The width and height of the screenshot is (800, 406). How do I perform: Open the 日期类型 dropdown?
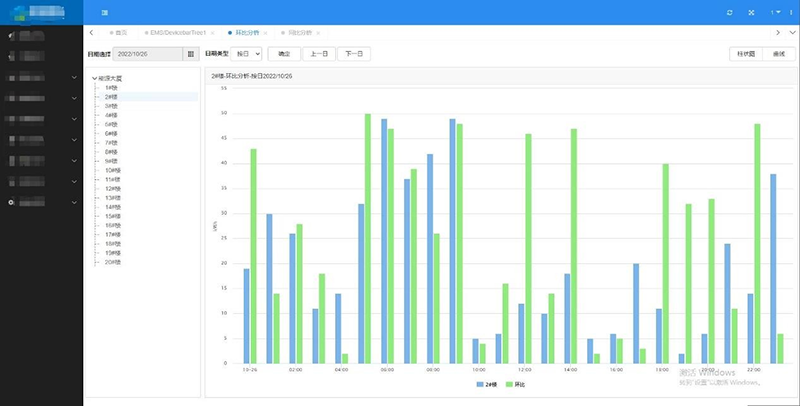coord(247,54)
